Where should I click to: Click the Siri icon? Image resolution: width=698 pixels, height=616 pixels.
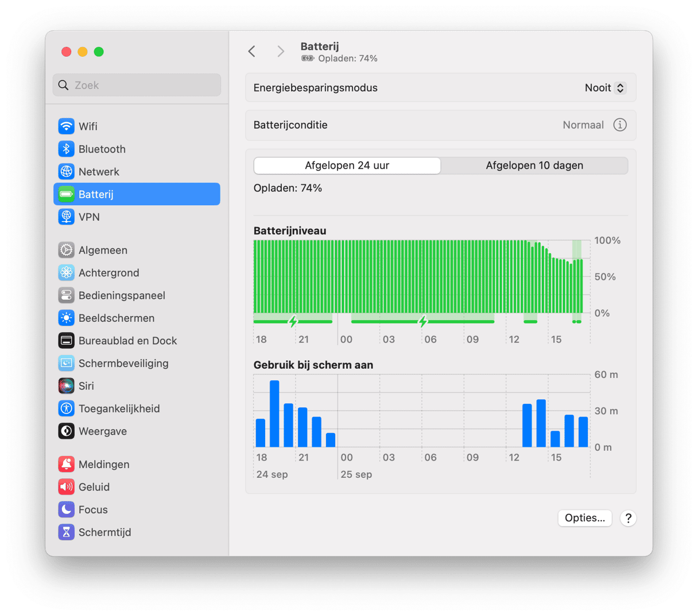tap(67, 386)
